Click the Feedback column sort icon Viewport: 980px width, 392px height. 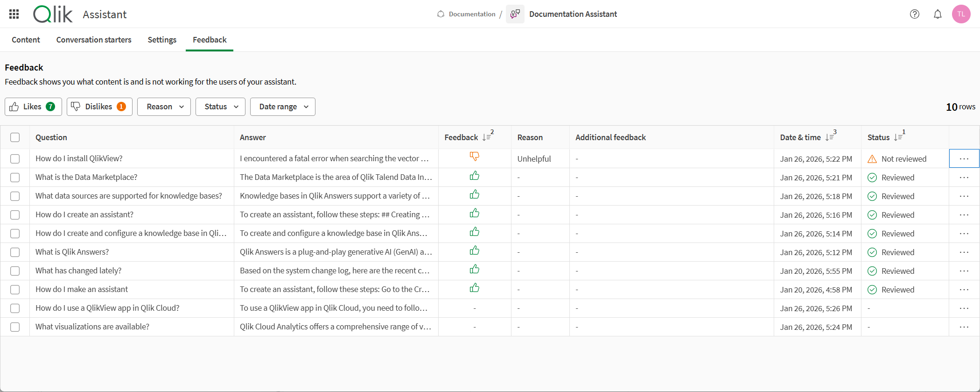pos(487,137)
